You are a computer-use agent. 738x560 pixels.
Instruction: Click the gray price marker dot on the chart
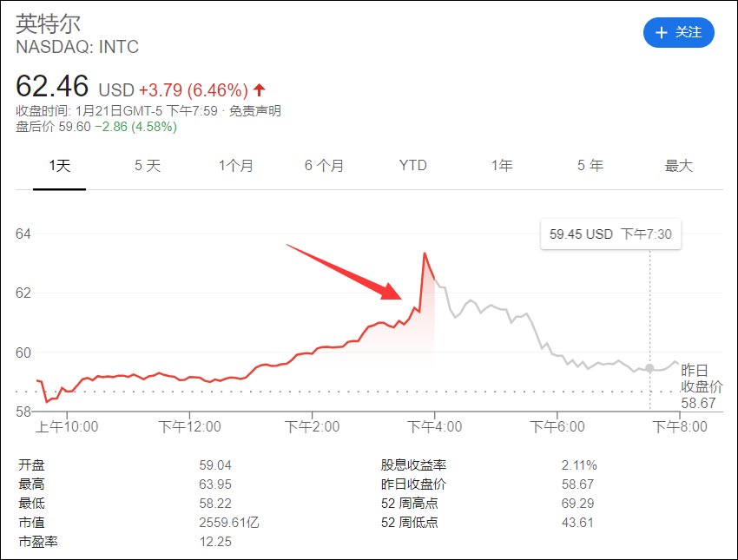(649, 368)
